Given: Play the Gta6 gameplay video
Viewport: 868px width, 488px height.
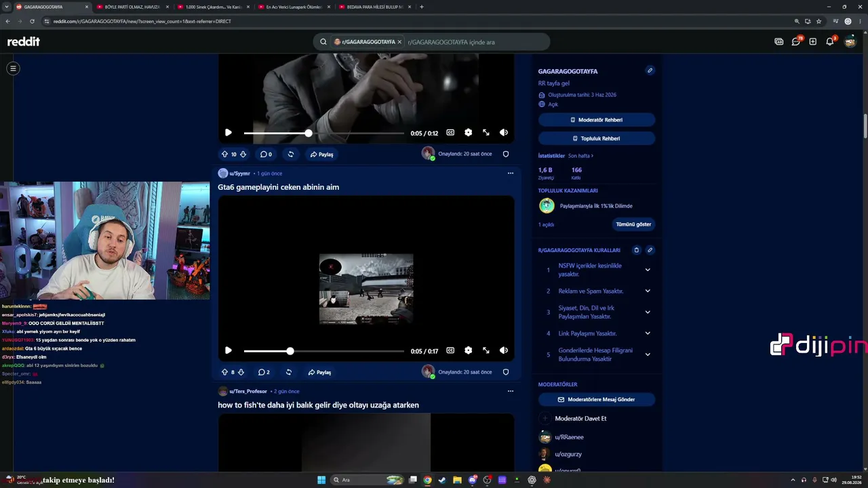Looking at the screenshot, I should click(x=229, y=350).
